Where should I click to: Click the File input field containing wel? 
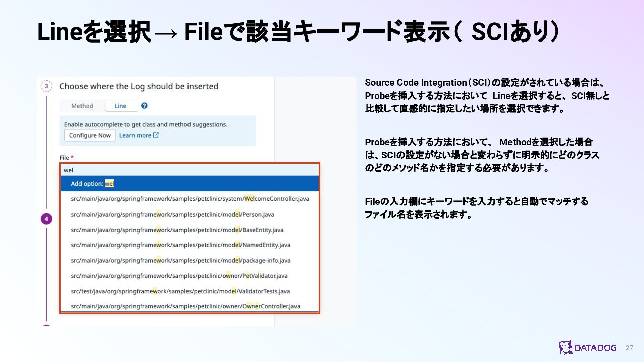(190, 170)
